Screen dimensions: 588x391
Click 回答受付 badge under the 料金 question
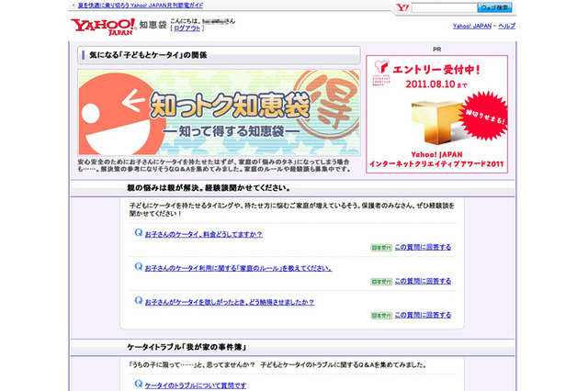click(x=381, y=248)
